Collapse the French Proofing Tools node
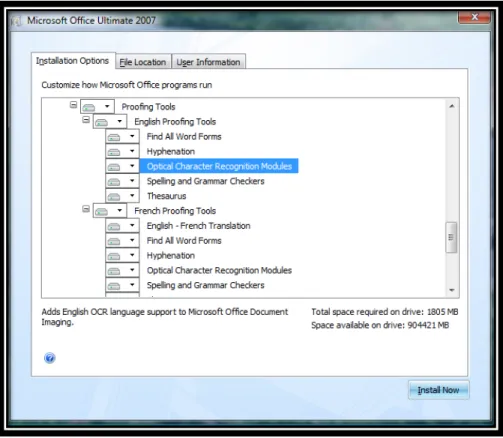The image size is (503, 438). (x=86, y=209)
